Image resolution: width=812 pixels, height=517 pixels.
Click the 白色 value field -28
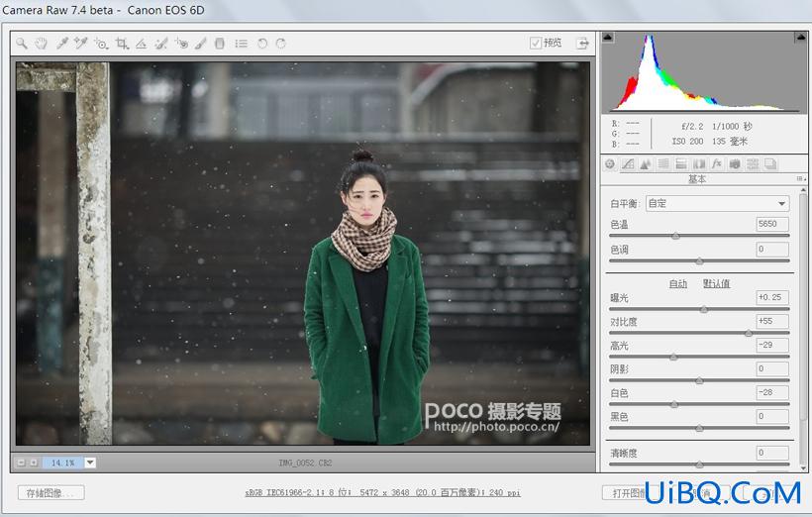click(x=772, y=392)
